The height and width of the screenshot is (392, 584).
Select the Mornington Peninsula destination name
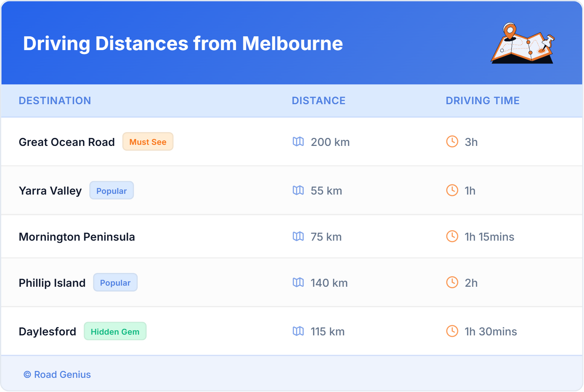pos(77,237)
